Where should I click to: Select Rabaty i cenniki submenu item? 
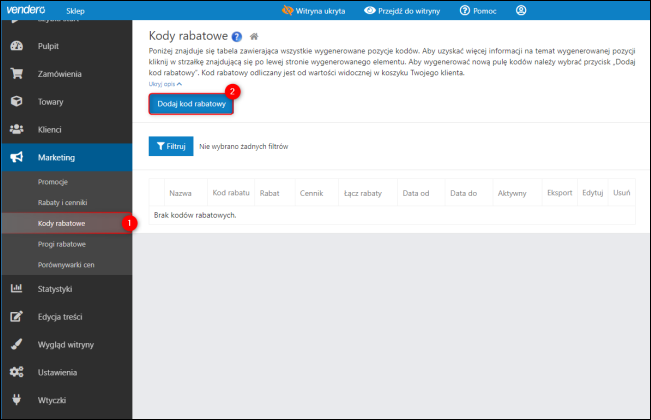point(66,203)
